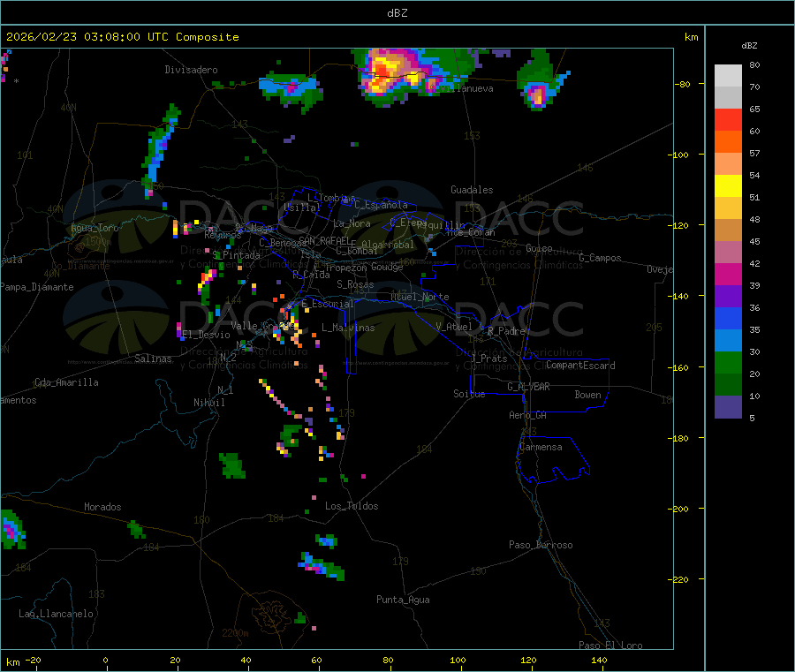Select the purple 5 dBZ legend swatch

[x=728, y=407]
